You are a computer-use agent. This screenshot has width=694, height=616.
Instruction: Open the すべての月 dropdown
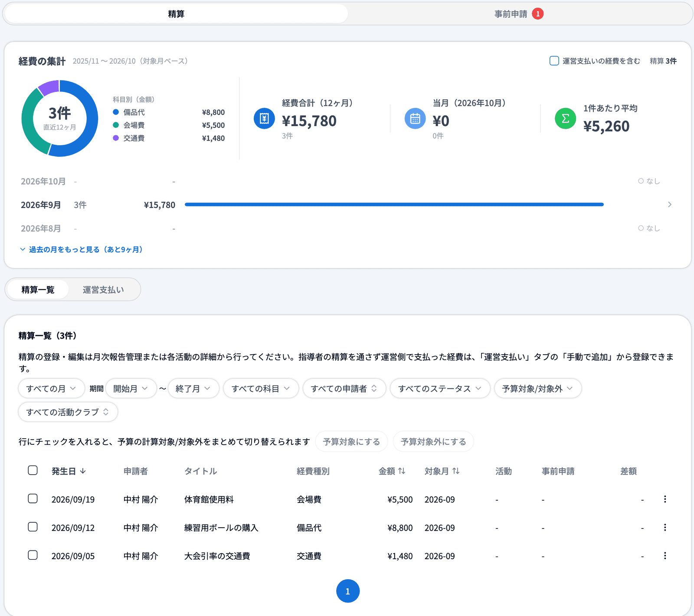[51, 388]
